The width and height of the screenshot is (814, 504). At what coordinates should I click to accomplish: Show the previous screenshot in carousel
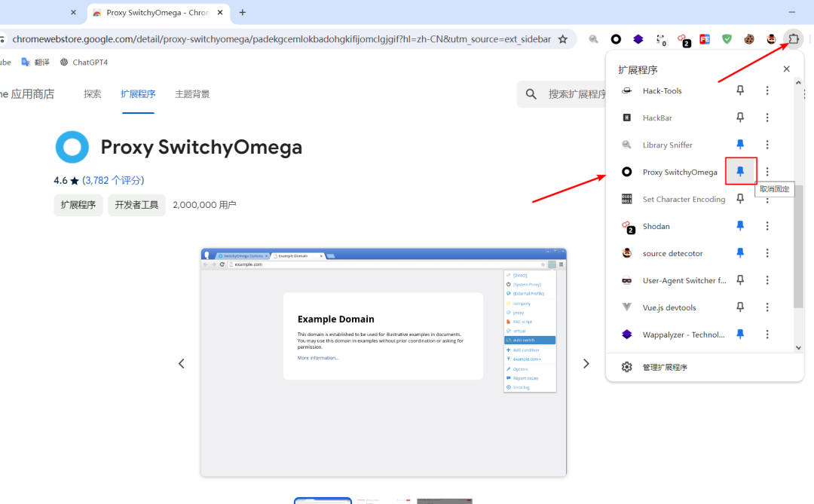click(181, 363)
